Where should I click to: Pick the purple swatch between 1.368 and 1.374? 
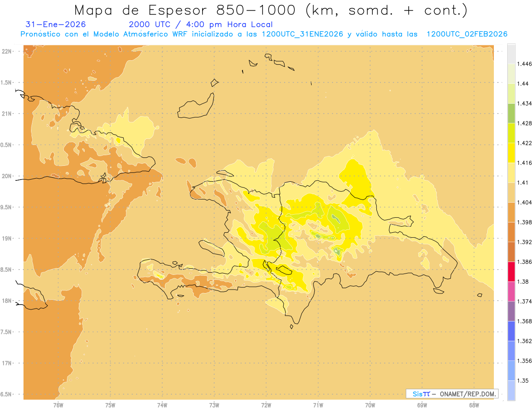click(511, 311)
